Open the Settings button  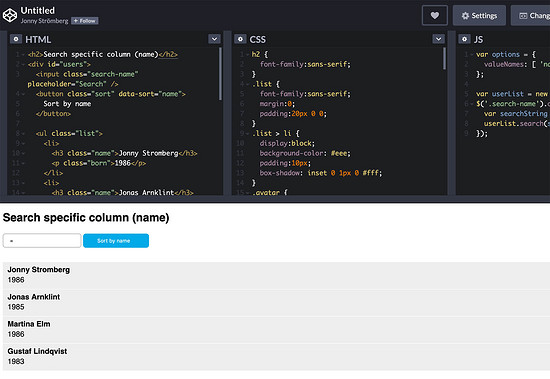pos(479,15)
